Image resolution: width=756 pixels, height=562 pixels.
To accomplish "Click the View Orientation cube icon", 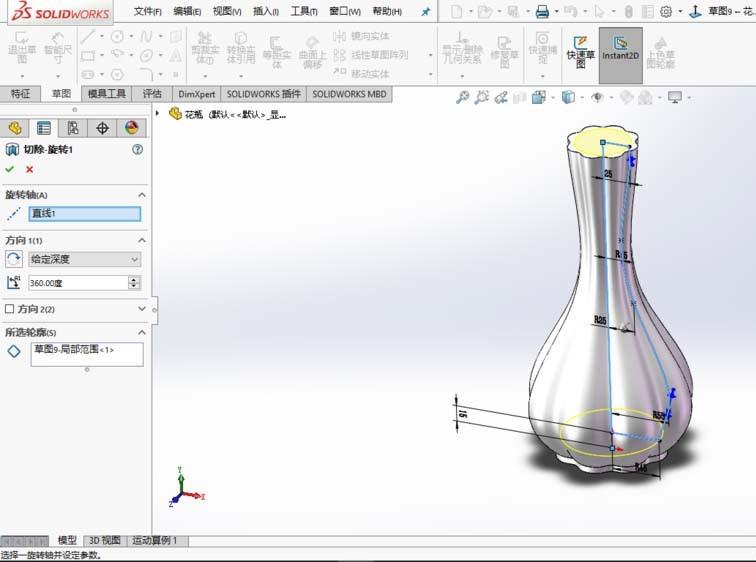I will coord(538,98).
